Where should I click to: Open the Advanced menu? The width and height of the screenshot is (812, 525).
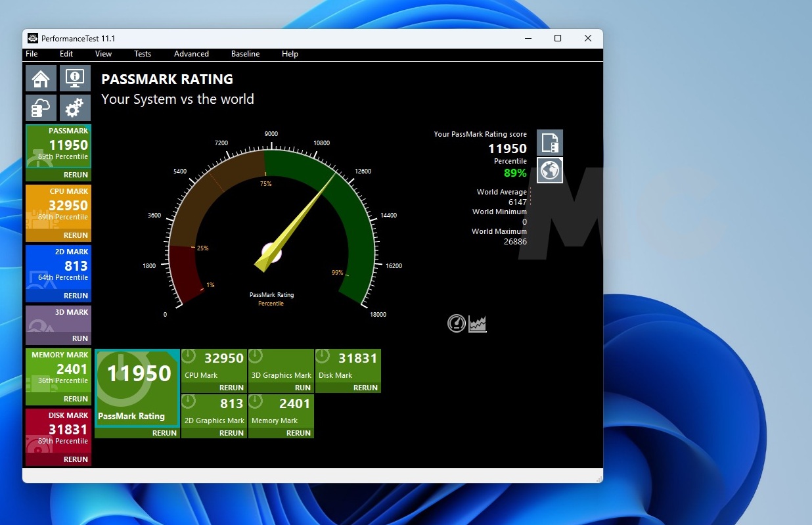[x=191, y=54]
